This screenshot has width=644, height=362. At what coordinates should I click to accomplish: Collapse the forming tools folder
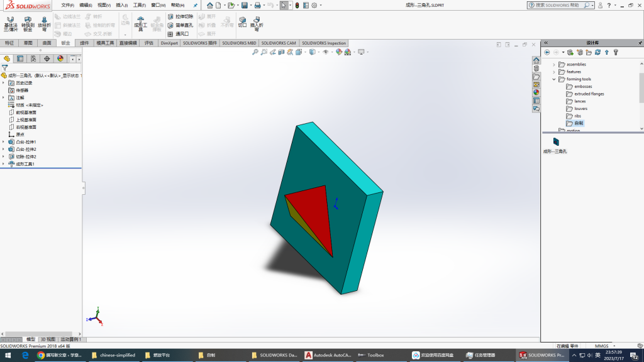point(554,79)
